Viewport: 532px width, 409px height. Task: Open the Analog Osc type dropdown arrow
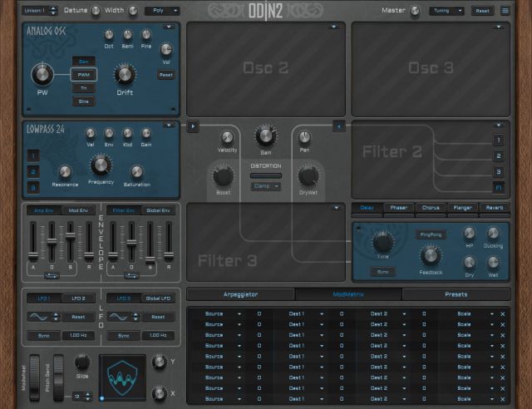(169, 27)
